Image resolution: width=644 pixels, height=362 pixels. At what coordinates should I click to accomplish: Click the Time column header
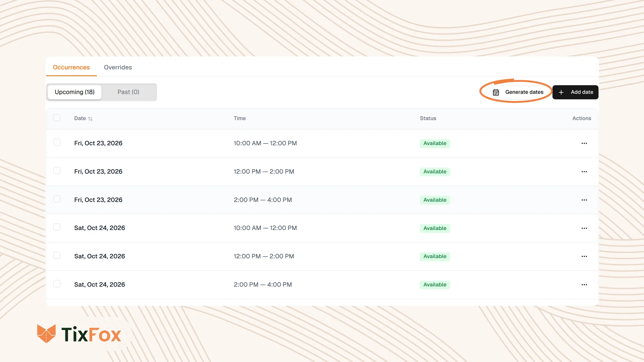[x=240, y=118]
